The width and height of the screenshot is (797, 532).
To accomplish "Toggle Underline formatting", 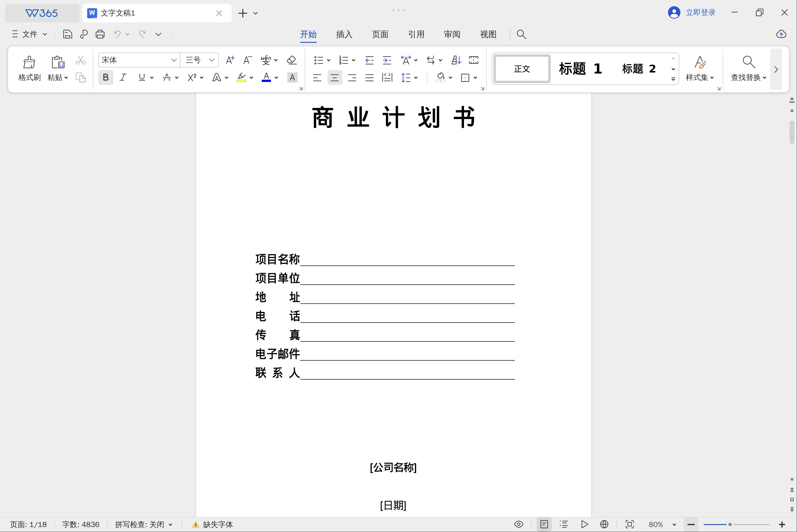I will pos(142,78).
